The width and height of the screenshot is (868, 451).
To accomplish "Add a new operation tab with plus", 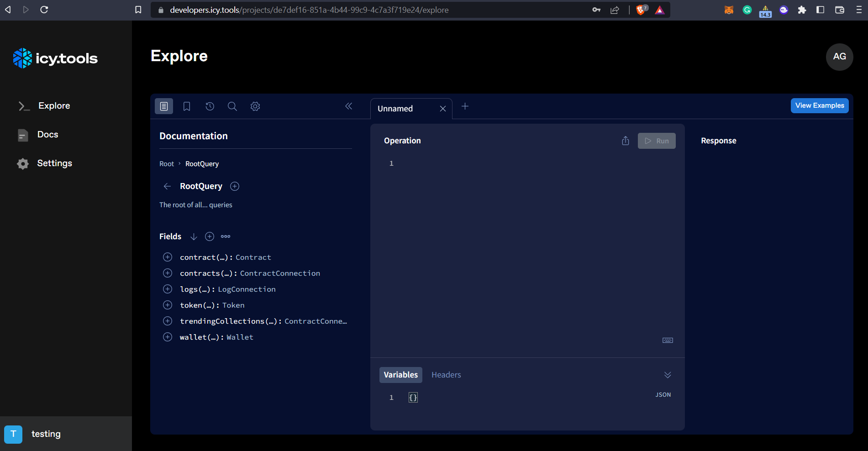I will coord(465,106).
